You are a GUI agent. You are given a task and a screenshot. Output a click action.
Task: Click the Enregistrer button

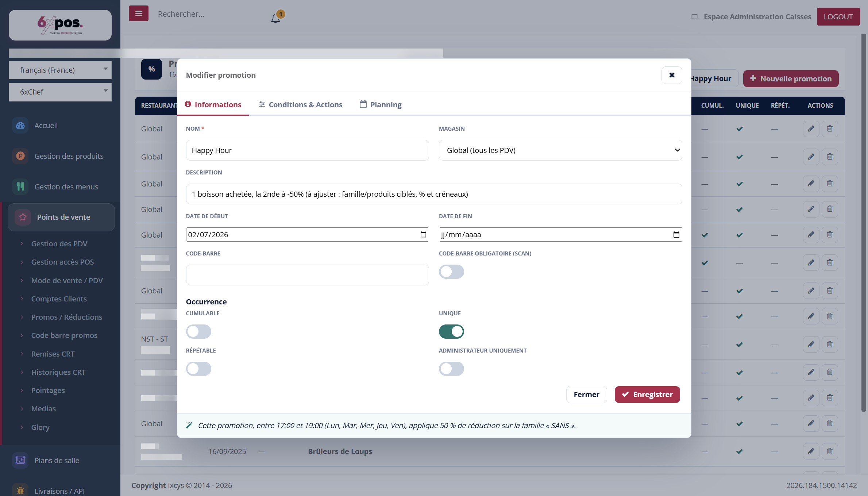(647, 394)
